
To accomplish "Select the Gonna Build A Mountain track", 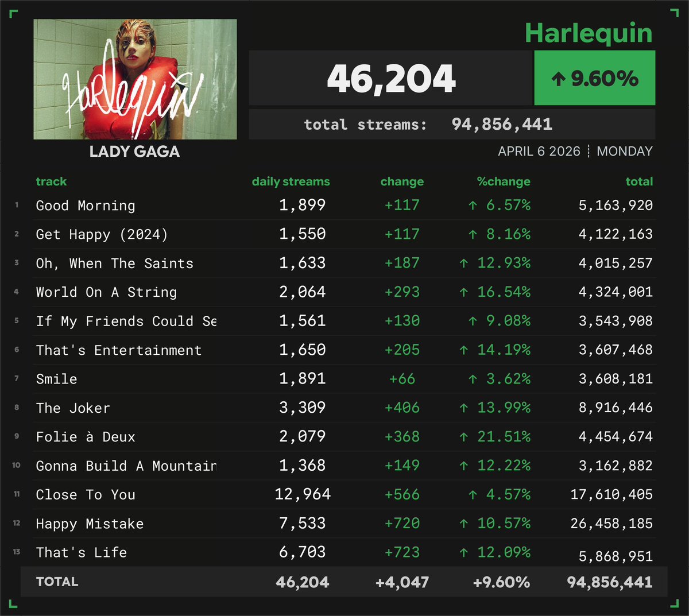I will tap(126, 466).
